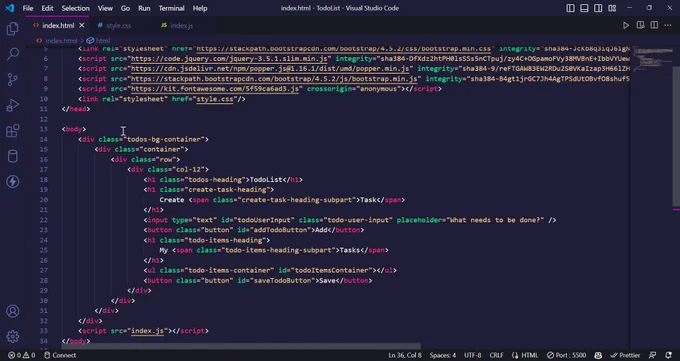
Task: Open the feedback icon in status bar
Action: tap(652, 355)
